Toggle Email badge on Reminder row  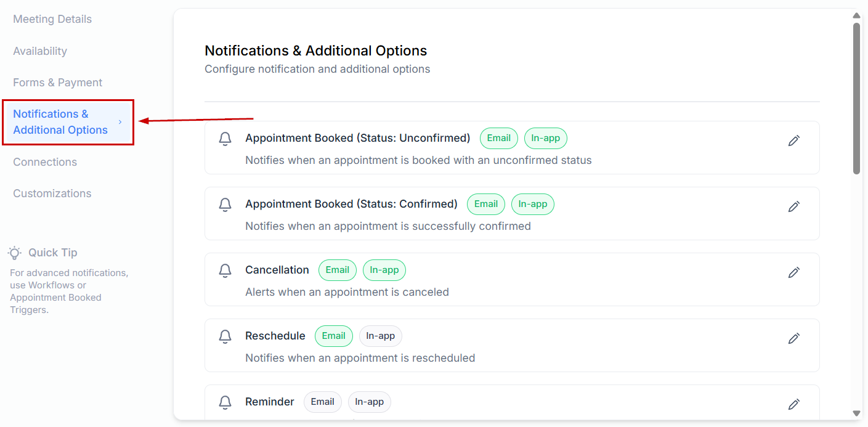point(322,402)
